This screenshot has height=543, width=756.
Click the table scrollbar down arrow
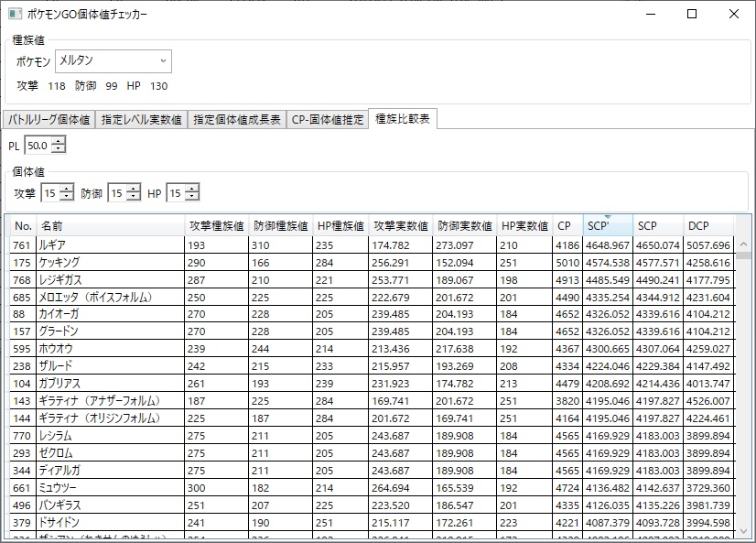tap(743, 530)
